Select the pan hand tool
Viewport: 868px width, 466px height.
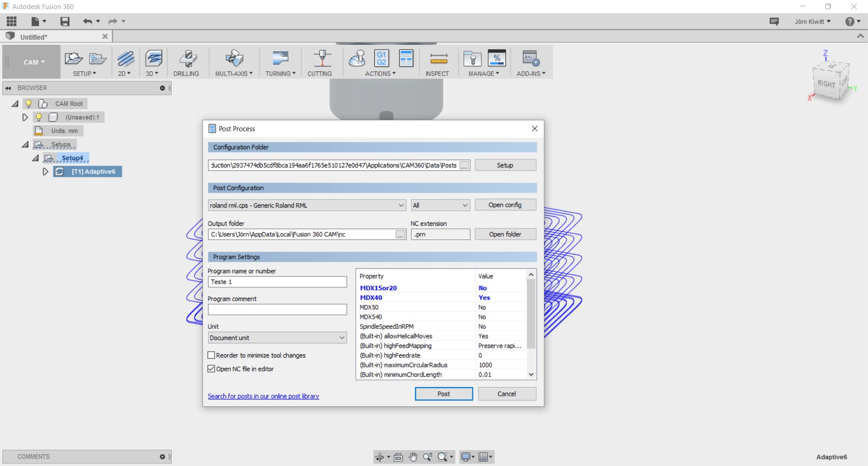point(413,457)
